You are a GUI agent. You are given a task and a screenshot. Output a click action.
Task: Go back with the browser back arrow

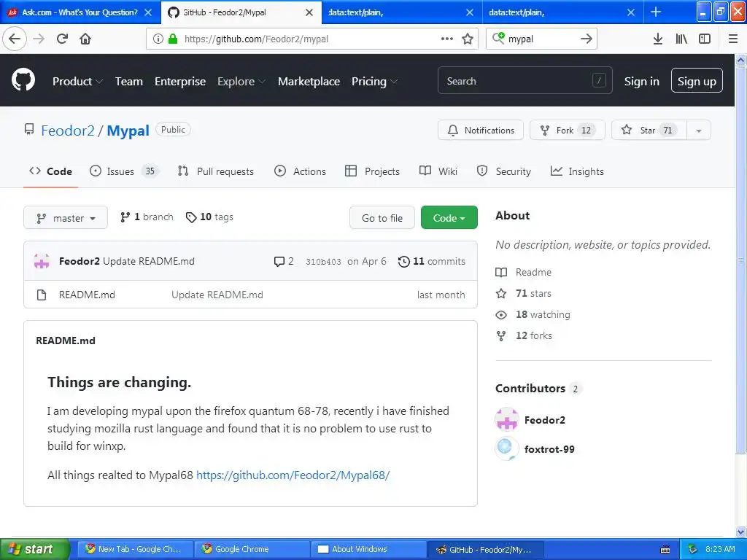[x=15, y=39]
